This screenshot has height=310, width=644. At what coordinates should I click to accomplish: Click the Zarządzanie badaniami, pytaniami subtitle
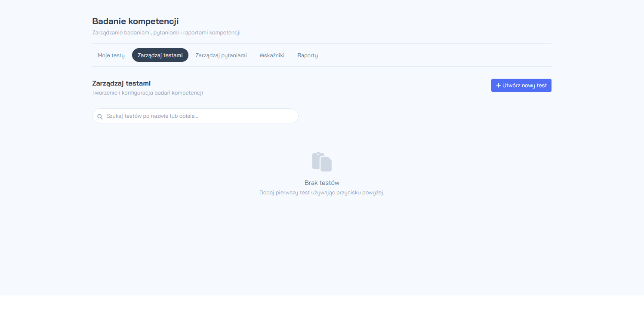click(166, 33)
